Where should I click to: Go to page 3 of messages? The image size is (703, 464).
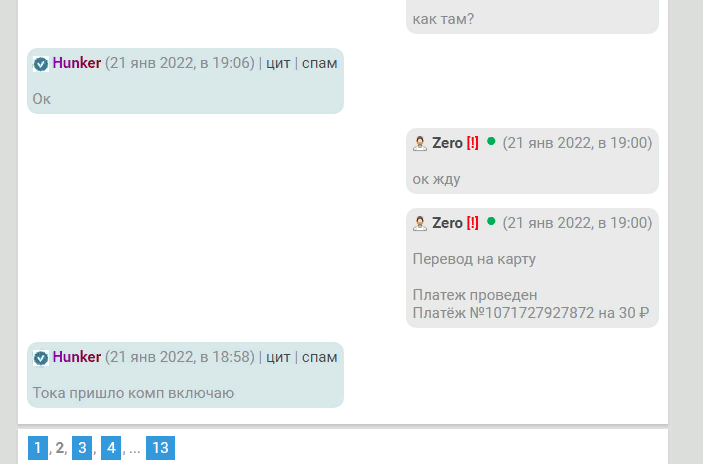82,448
